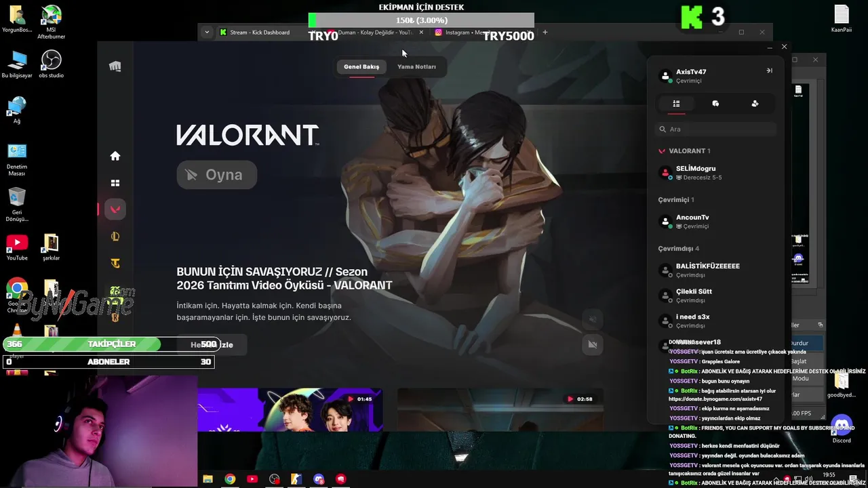Image resolution: width=868 pixels, height=488 pixels.
Task: Select the League of Legends icon in sidebar
Action: click(115, 237)
